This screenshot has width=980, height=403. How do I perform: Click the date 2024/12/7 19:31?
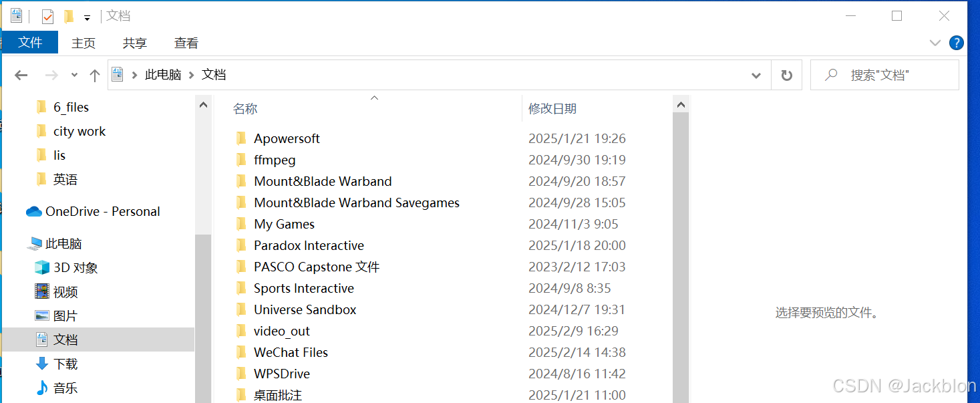click(577, 309)
